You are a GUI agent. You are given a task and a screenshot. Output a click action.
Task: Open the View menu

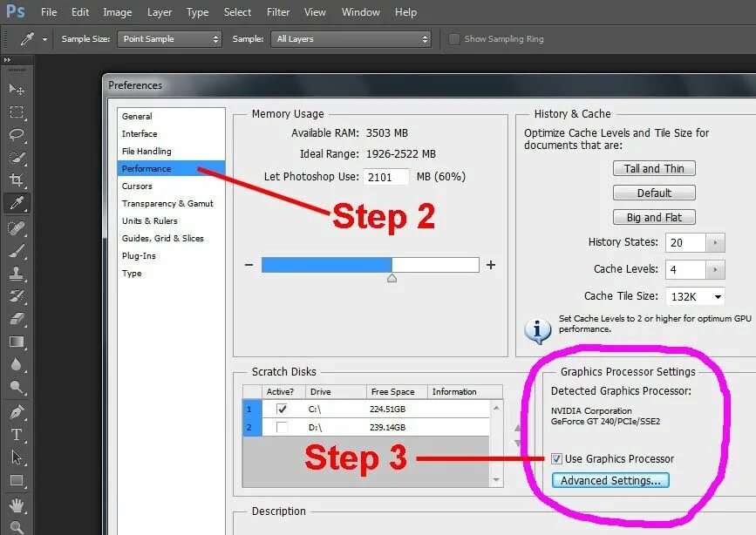315,12
